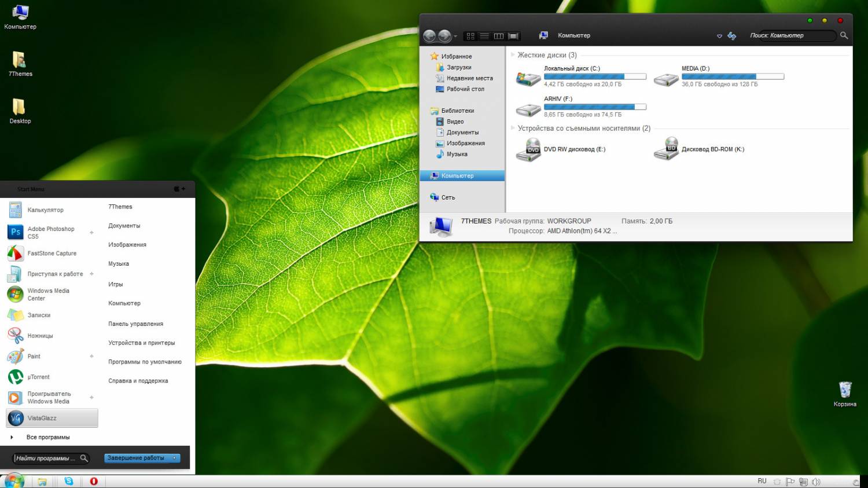Open the Изображения library in Explorer
The image size is (868, 488).
click(465, 144)
